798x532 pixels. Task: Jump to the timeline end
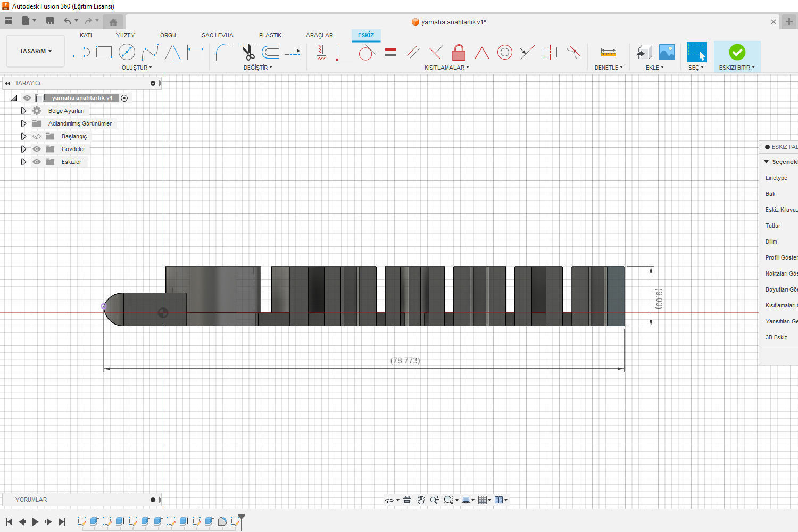(62, 522)
